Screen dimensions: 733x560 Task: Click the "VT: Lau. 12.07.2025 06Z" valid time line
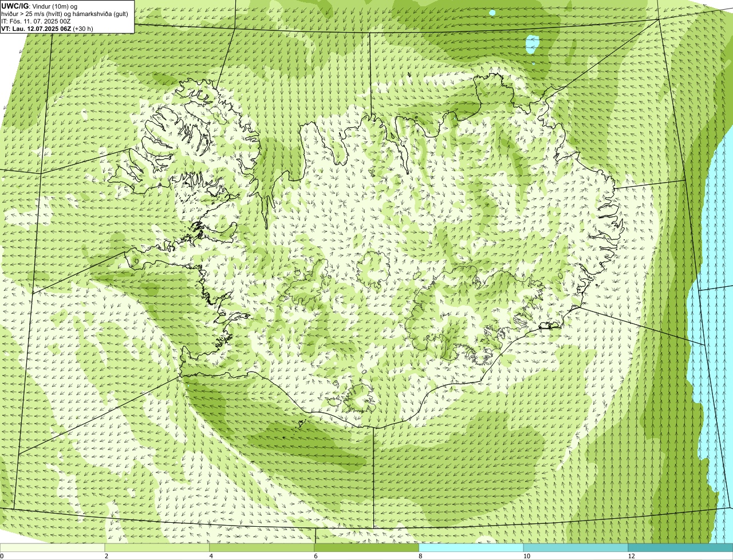(47, 28)
